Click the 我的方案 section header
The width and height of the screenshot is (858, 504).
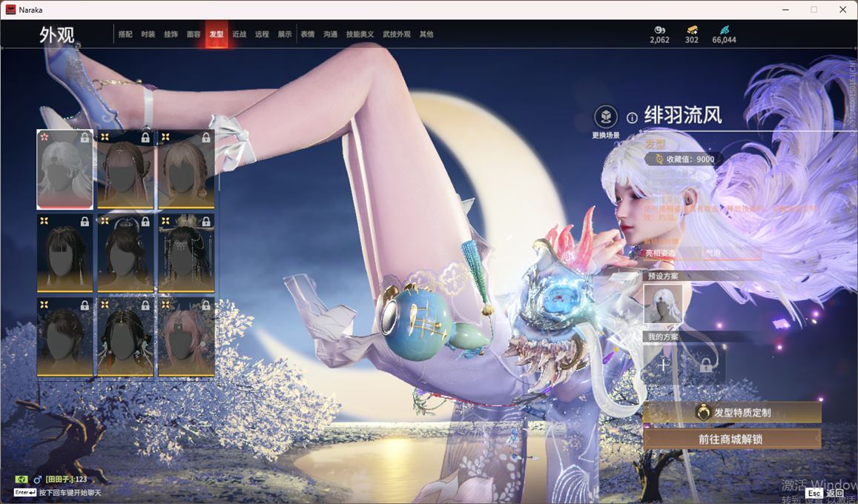[663, 336]
